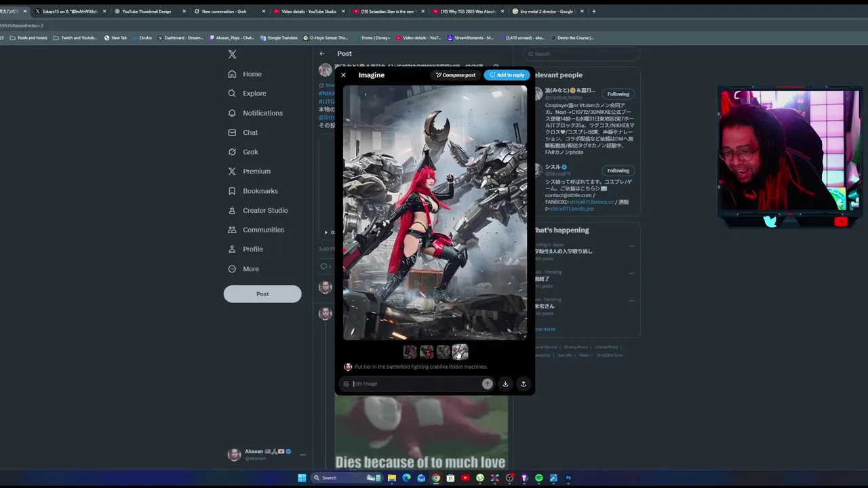868x488 pixels.
Task: Open the Windows Start menu
Action: (x=302, y=478)
